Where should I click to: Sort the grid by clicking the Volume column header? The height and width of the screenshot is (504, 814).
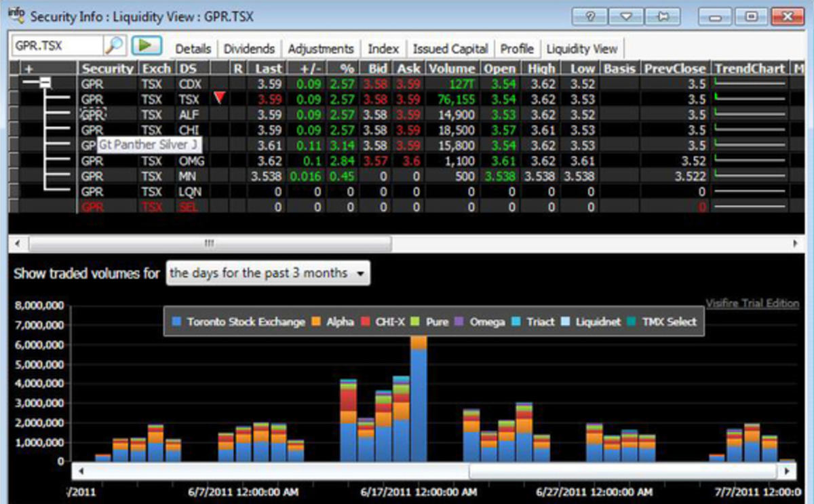[x=452, y=68]
